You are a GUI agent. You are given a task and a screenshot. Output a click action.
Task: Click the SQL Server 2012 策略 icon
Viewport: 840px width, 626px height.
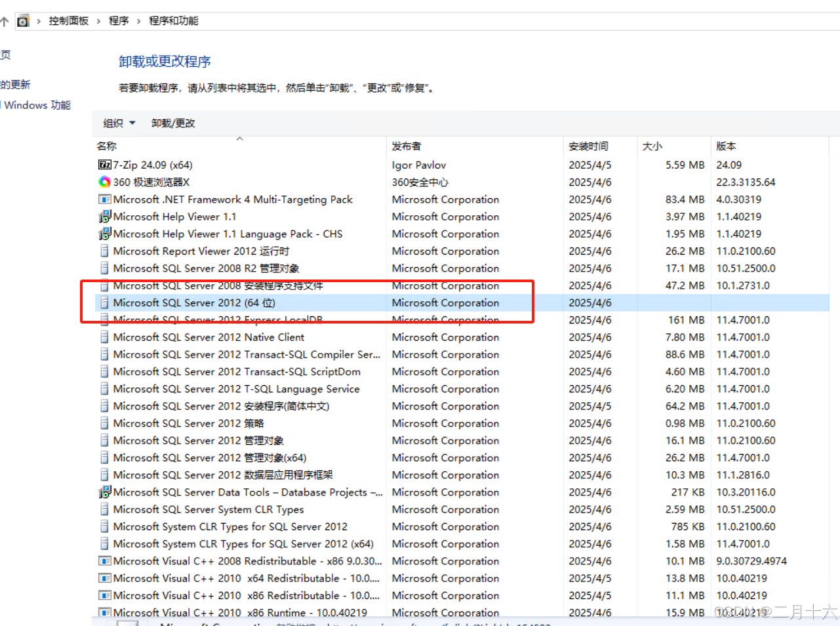pyautogui.click(x=104, y=423)
